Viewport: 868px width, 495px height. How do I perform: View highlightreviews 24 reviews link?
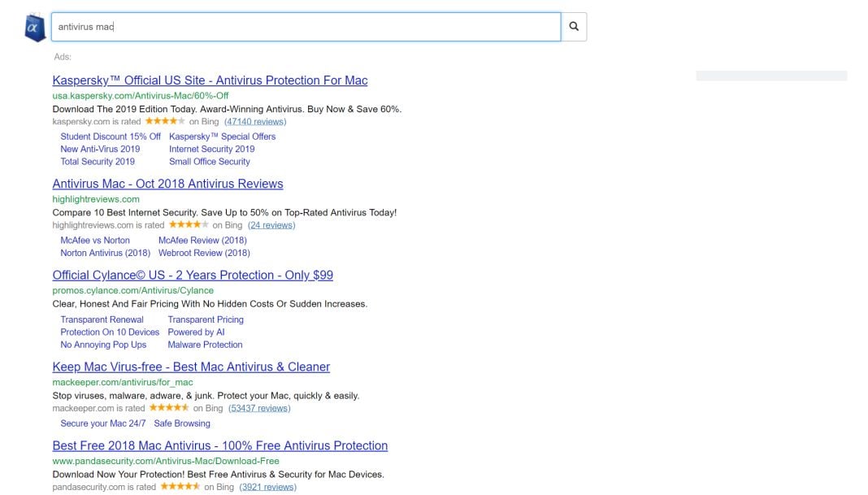click(271, 225)
